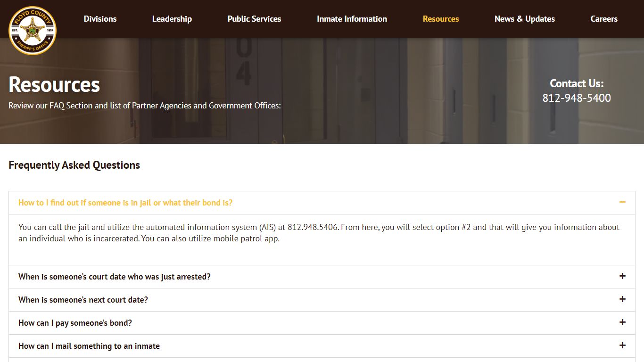
Task: Expand 'How can I pay someone's bond?'
Action: [75, 323]
